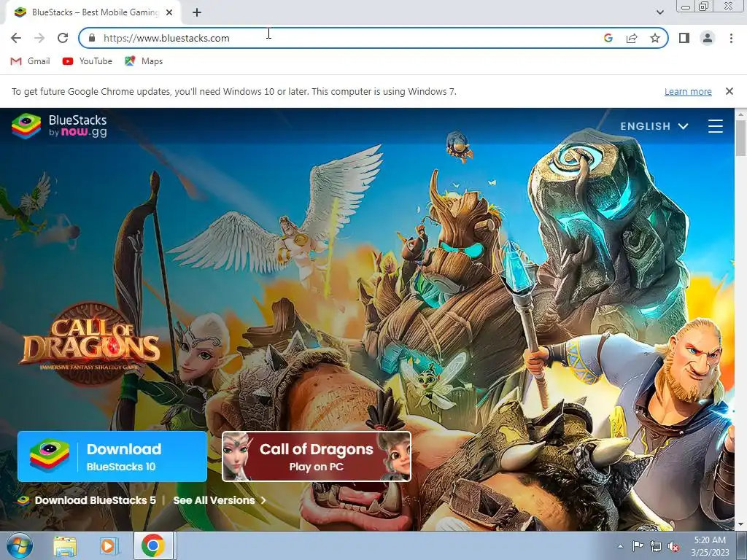Image resolution: width=747 pixels, height=560 pixels.
Task: Dismiss the Chrome update notification bar
Action: tap(729, 91)
